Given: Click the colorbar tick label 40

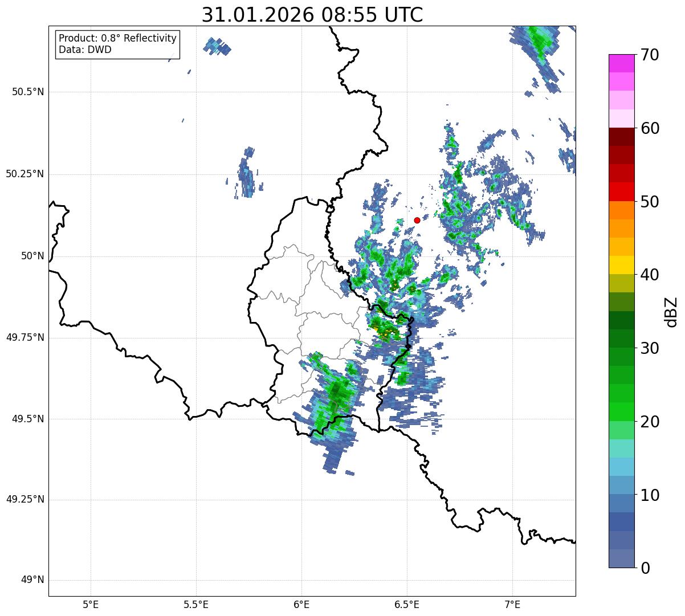Looking at the screenshot, I should 650,275.
